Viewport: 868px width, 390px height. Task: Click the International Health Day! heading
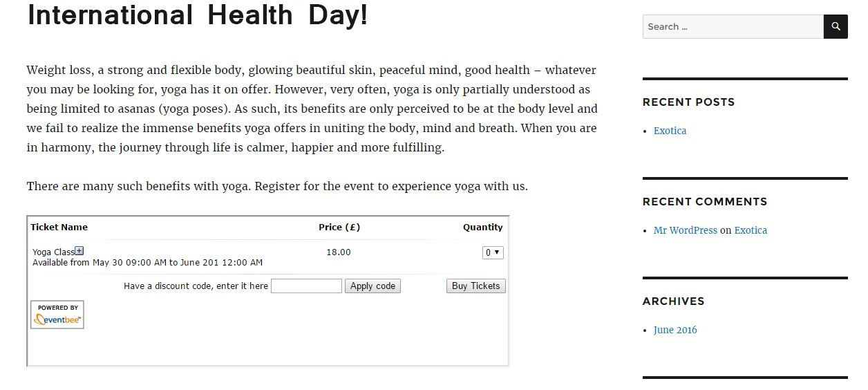point(197,15)
